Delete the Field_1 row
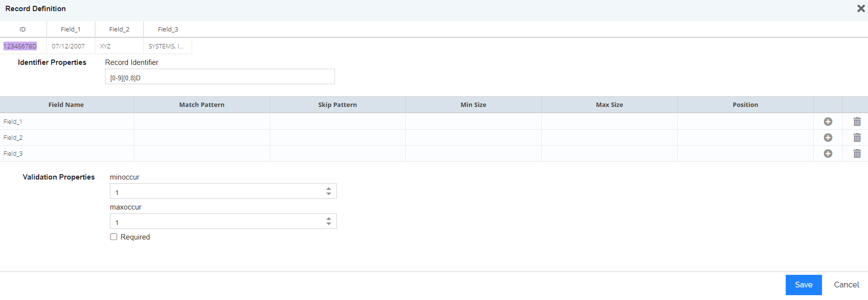Viewport: 868px width, 300px height. tap(857, 121)
